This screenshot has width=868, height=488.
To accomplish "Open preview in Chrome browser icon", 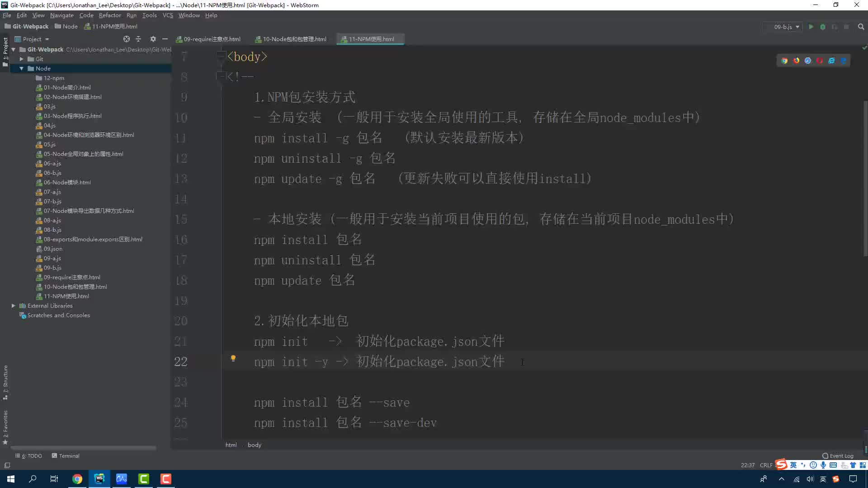I will point(784,61).
